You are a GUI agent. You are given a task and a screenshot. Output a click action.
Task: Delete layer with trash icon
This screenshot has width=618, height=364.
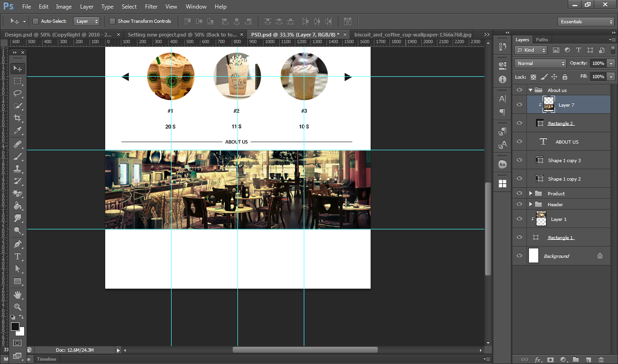[x=601, y=360]
